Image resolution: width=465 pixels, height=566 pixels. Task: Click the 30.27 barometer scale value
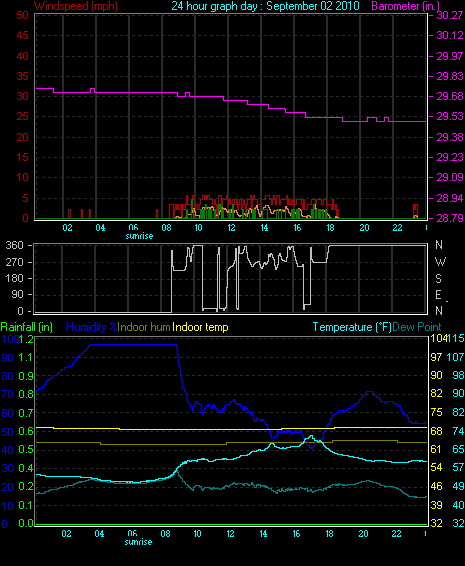449,15
